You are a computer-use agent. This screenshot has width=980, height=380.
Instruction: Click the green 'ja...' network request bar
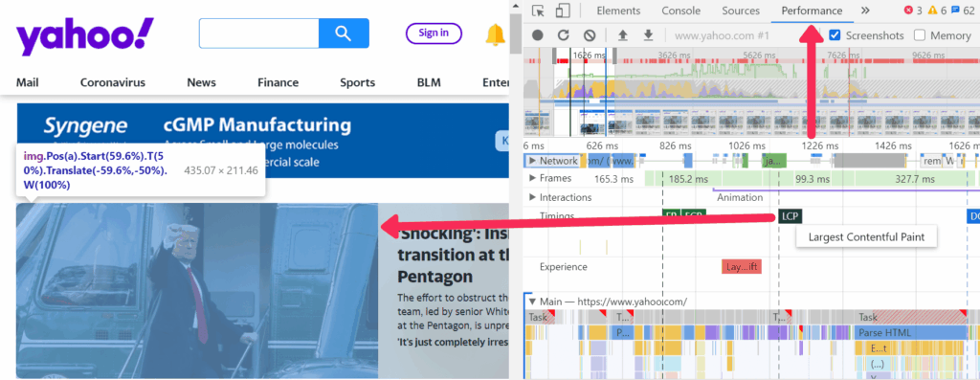pyautogui.click(x=773, y=161)
